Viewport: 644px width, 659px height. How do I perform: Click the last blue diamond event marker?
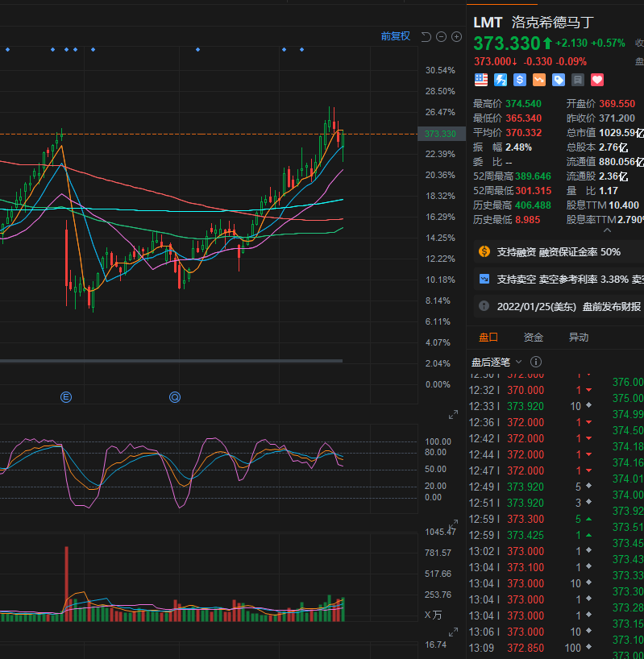301,50
